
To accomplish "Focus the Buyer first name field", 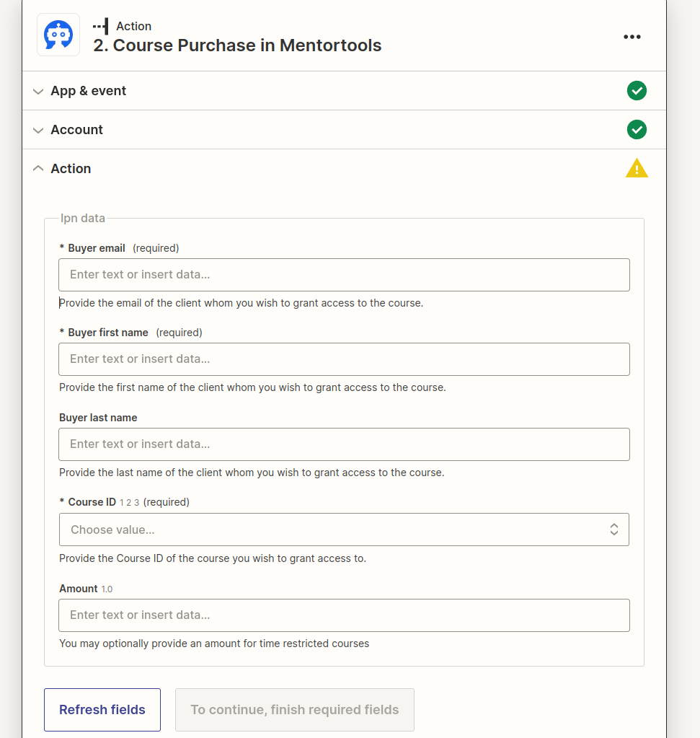I will [x=344, y=359].
